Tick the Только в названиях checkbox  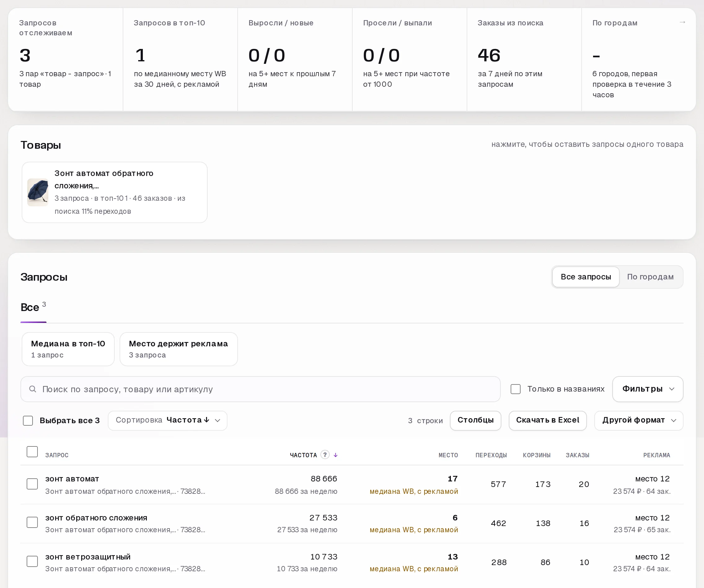click(515, 389)
